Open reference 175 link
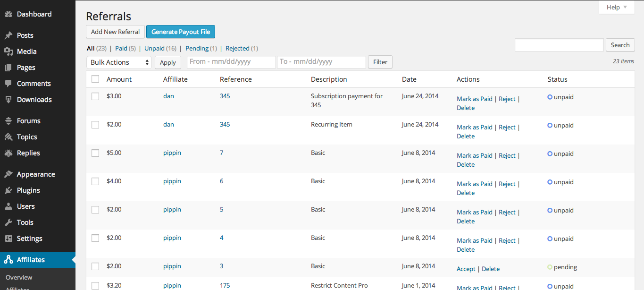644x290 pixels. pyautogui.click(x=225, y=285)
